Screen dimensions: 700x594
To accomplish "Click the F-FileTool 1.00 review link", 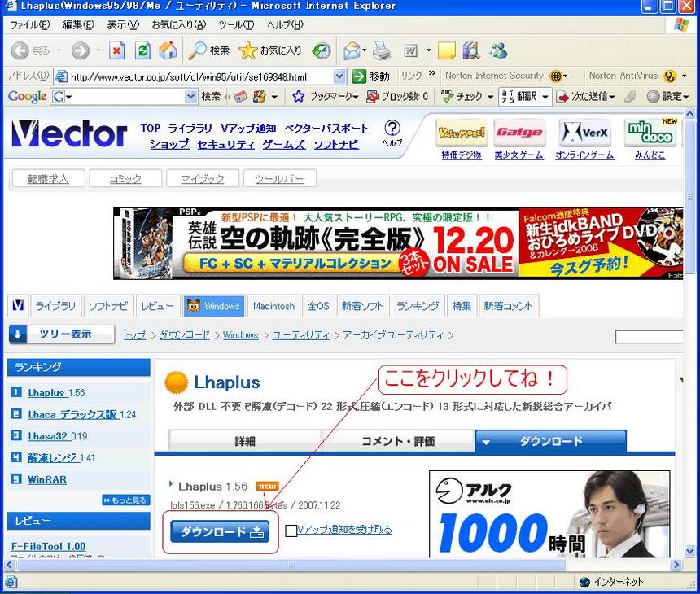I will click(48, 546).
